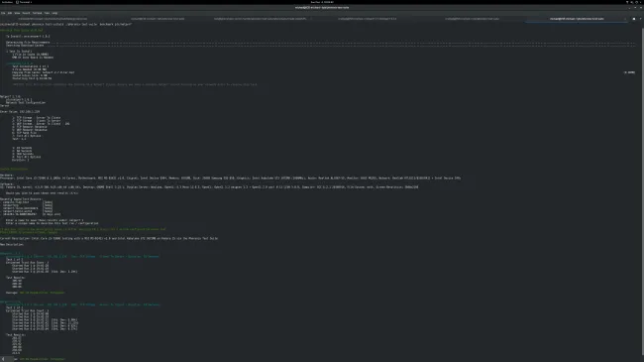Click the '1 Test To Install' line
The height and width of the screenshot is (362, 644).
19,51
